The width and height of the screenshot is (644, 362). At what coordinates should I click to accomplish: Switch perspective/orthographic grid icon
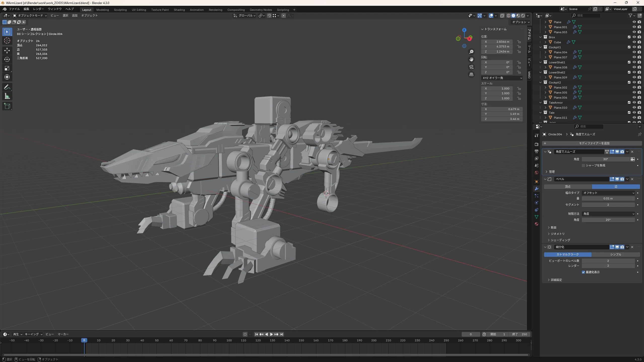pos(471,74)
